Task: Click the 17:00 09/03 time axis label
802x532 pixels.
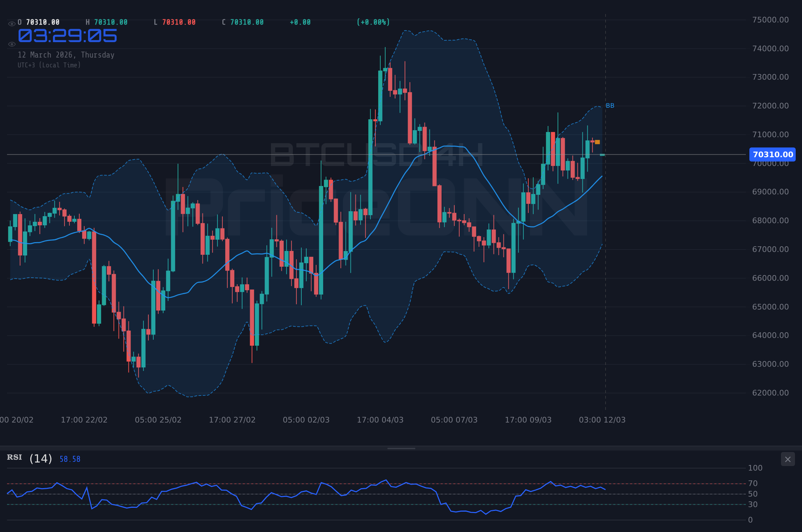Action: [x=528, y=420]
